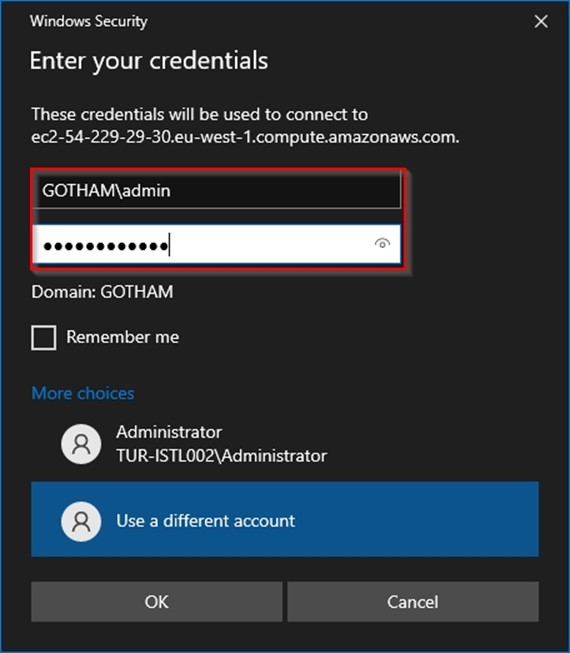
Task: Click the These credentials will be used text
Action: [200, 114]
